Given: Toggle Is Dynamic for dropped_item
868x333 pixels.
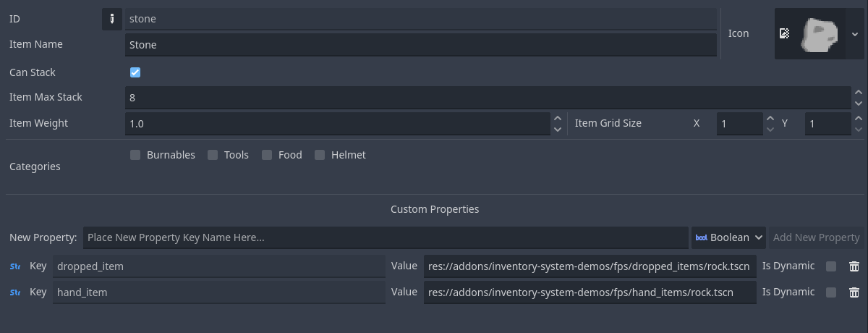Looking at the screenshot, I should coord(831,266).
